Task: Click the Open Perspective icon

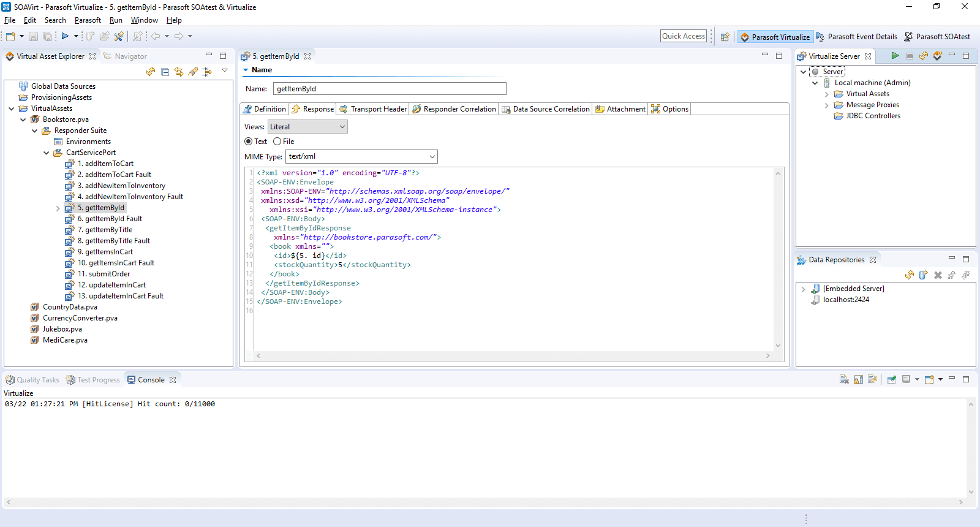Action: pos(725,37)
